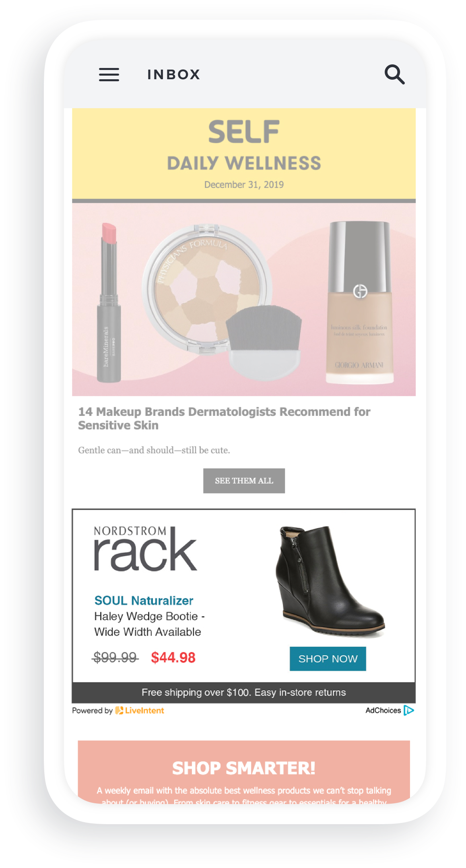Click the free shipping banner bar
Screen dimensions: 466x868
point(244,692)
